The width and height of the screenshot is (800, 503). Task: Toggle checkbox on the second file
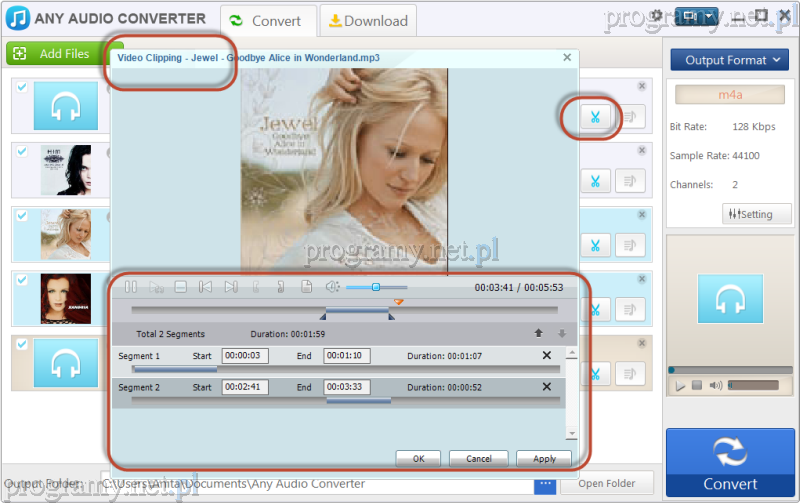click(21, 150)
